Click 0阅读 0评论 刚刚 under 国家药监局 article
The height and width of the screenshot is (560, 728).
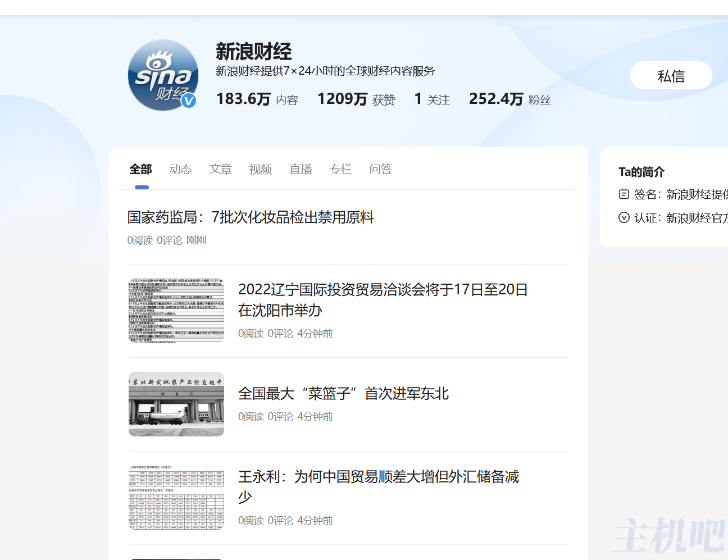coord(167,240)
